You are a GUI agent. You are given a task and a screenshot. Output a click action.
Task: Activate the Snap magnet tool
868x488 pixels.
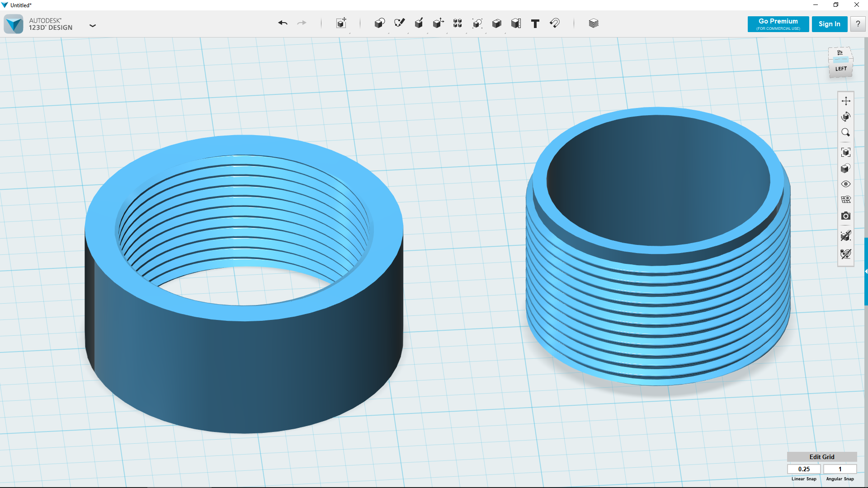[x=555, y=23]
